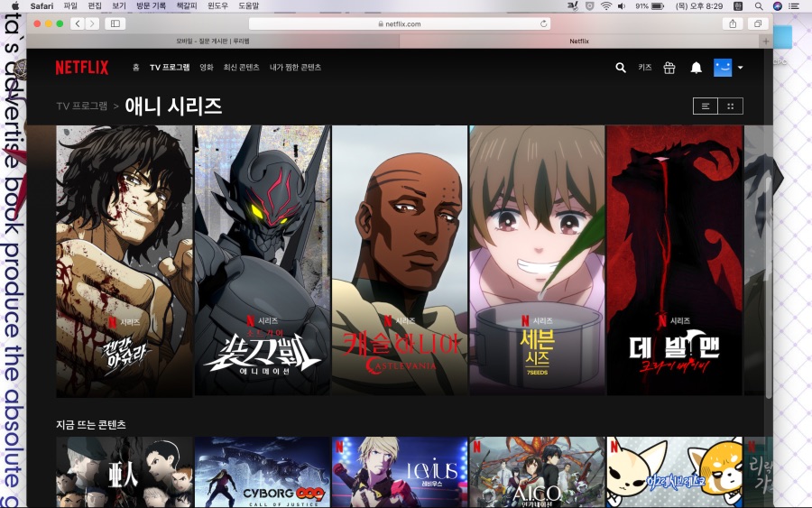The image size is (812, 508).
Task: Open 키즈 link in header
Action: (645, 68)
